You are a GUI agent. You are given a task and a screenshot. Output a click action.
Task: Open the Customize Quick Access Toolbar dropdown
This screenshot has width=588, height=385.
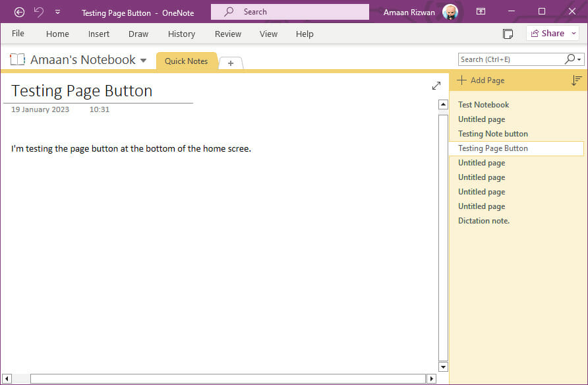tap(58, 12)
